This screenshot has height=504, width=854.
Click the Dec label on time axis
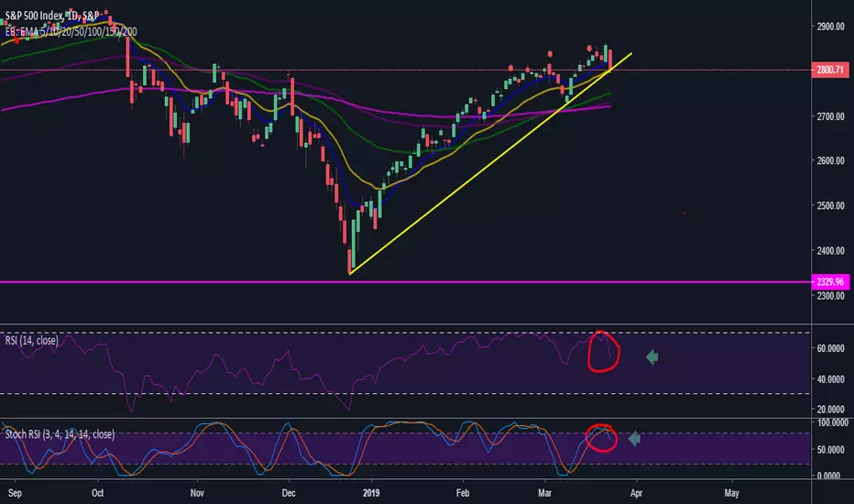pos(289,493)
